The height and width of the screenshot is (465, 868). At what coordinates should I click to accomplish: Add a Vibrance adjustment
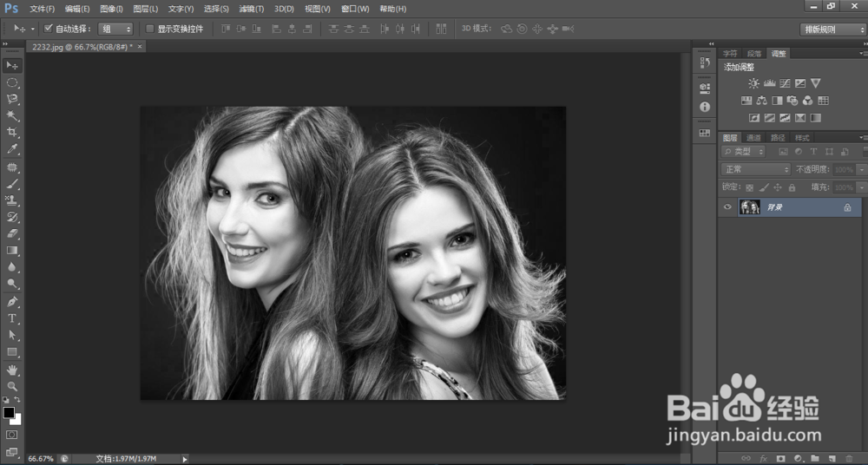pyautogui.click(x=815, y=83)
